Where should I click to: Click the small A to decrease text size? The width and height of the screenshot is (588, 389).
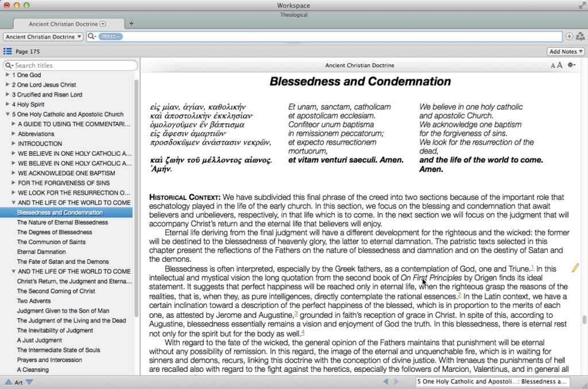click(552, 65)
